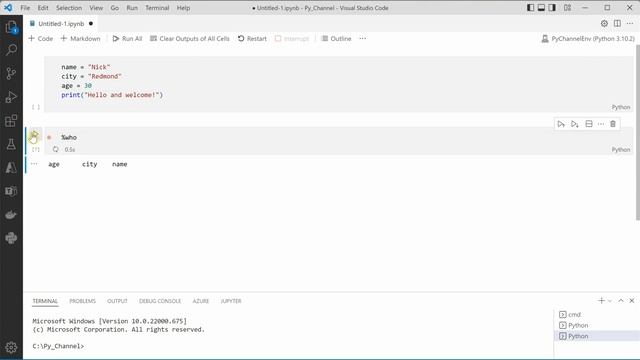The height and width of the screenshot is (360, 640).
Task: Select kernel PyChannelEnv (Python 3.10.2)
Action: (x=588, y=39)
